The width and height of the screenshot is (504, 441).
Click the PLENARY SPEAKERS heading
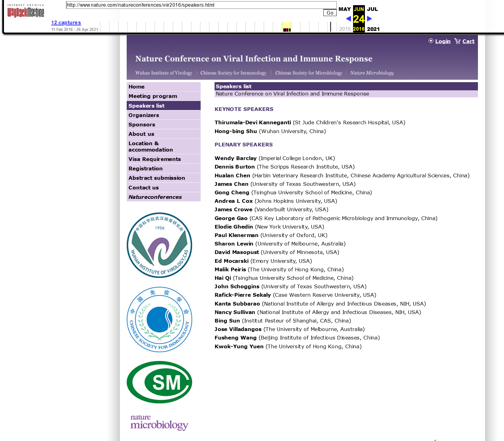pos(244,145)
